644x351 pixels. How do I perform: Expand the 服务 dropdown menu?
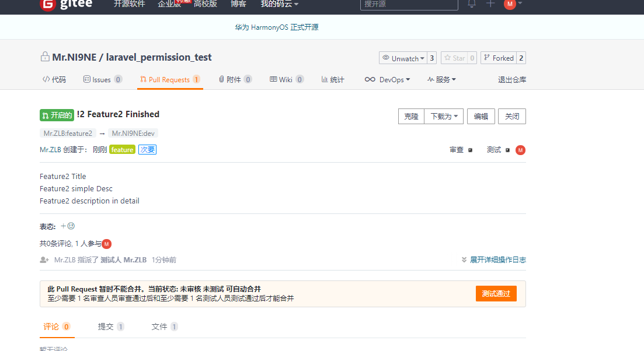(x=441, y=80)
